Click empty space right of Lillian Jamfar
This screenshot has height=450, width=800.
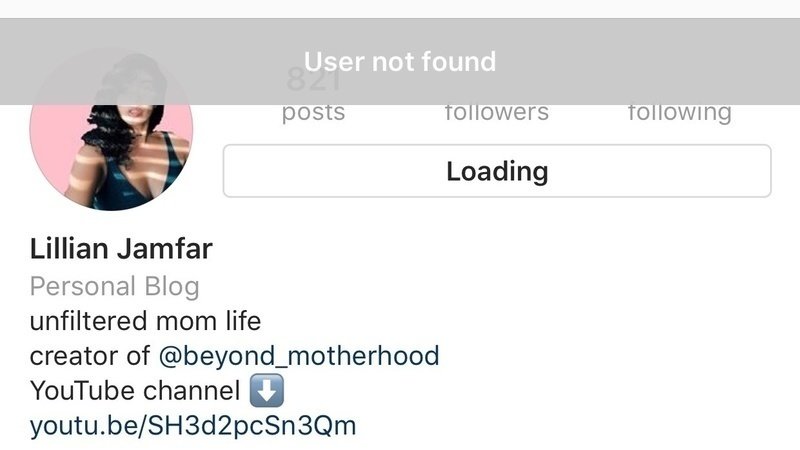[x=505, y=249]
